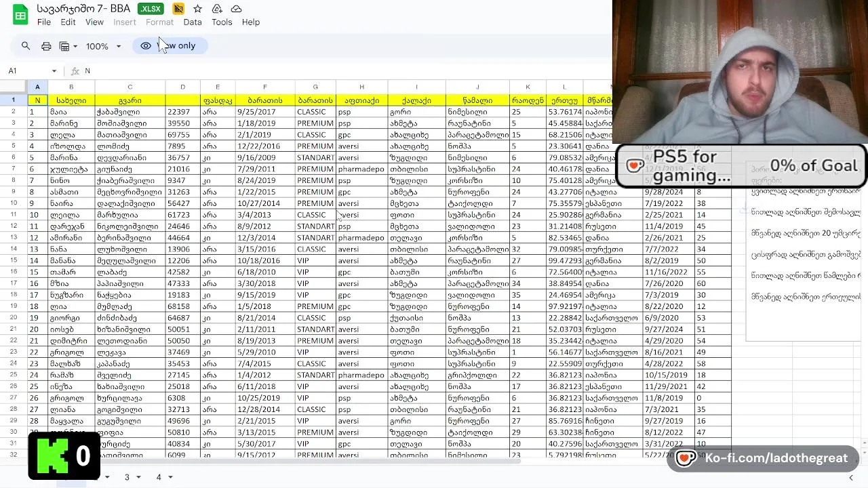Select row 20 header
Image resolution: width=868 pixels, height=488 pixels.
14,318
